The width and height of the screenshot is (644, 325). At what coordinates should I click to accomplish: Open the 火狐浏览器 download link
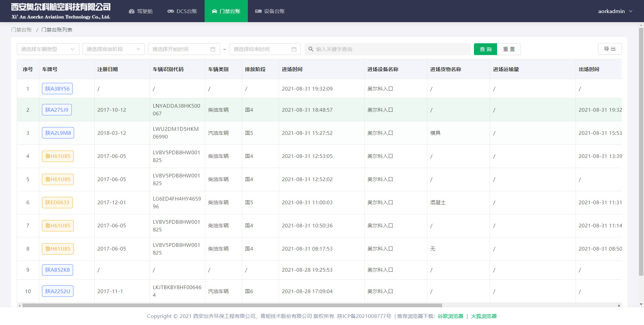click(484, 316)
